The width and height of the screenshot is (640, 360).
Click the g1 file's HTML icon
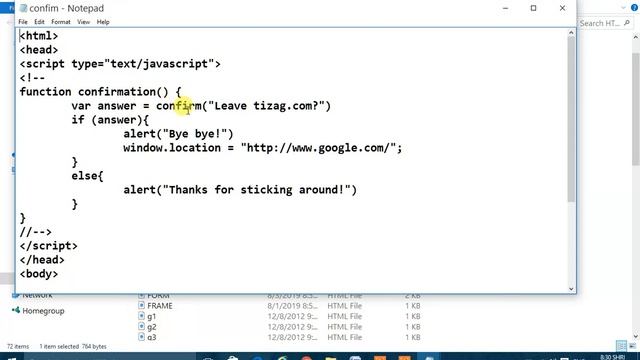click(x=141, y=316)
